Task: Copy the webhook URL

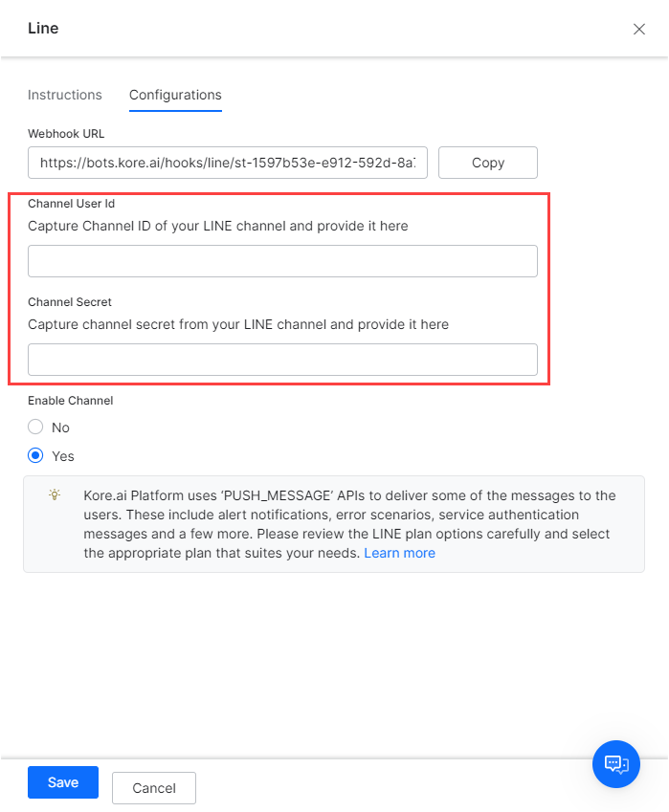Action: 487,163
